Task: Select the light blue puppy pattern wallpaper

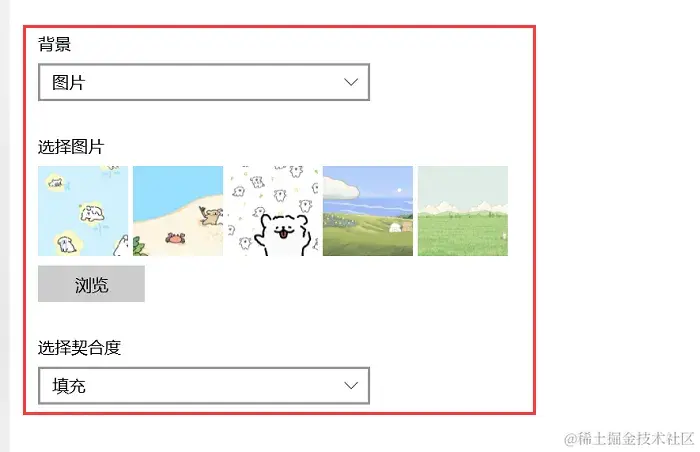Action: pos(83,211)
